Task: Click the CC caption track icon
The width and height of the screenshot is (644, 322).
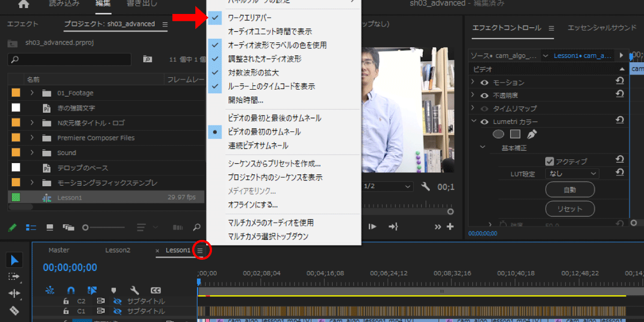Action: 156,290
